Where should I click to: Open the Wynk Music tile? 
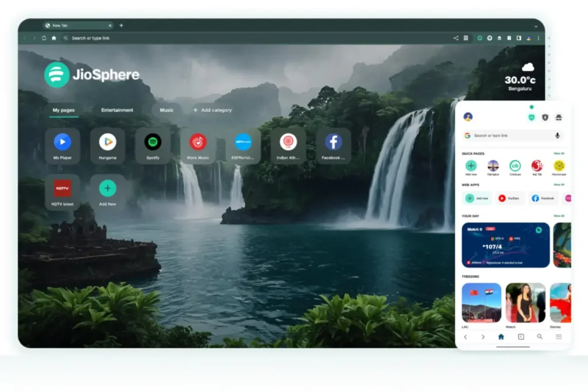point(198,145)
